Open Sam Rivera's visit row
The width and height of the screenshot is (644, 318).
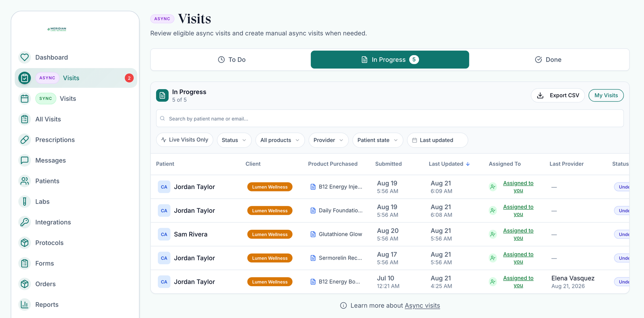click(390, 234)
